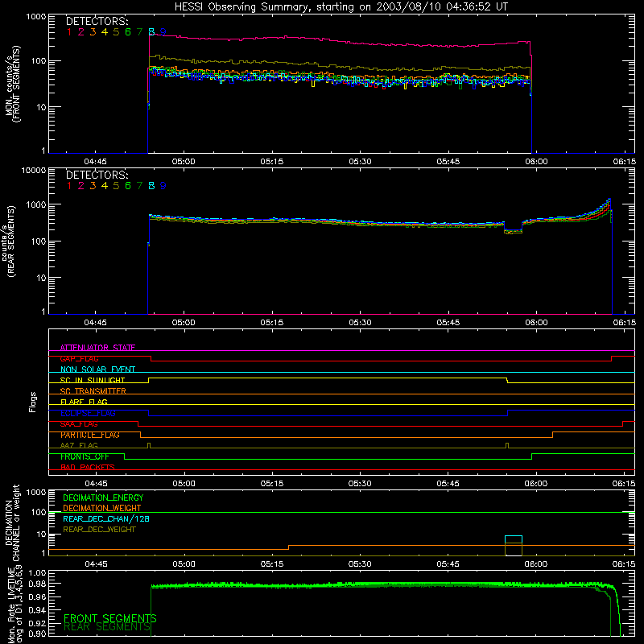The height and width of the screenshot is (644, 644).
Task: Click the 05:30 tick under the rear segments plot
Action: tap(360, 323)
